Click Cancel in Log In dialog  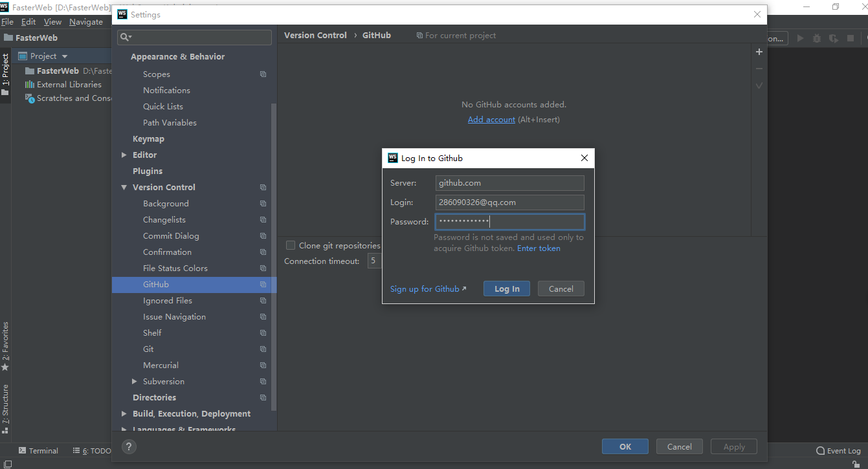(x=561, y=289)
